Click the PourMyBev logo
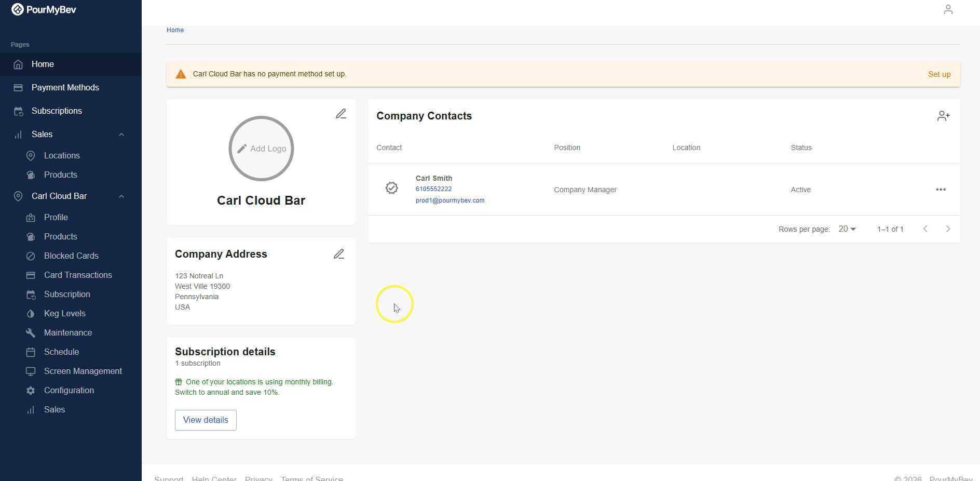 click(44, 9)
